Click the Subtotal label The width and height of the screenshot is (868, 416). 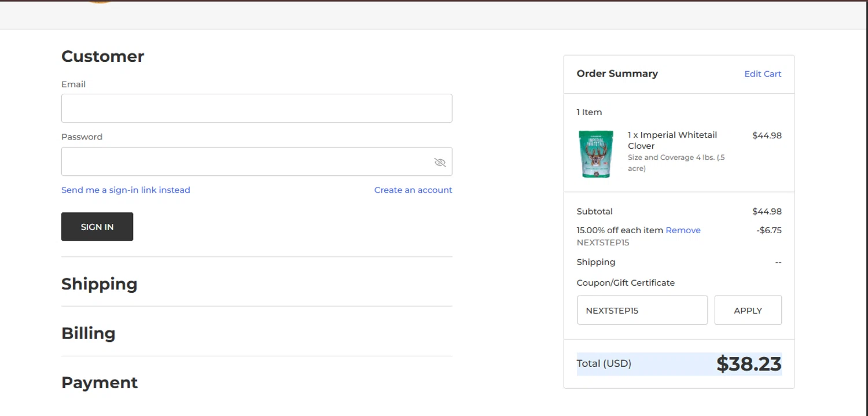pyautogui.click(x=595, y=211)
